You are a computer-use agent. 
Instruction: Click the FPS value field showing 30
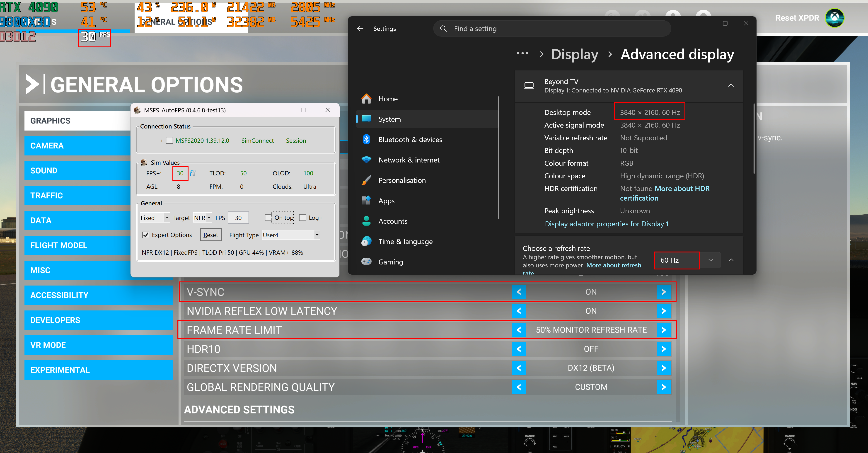[x=238, y=218]
